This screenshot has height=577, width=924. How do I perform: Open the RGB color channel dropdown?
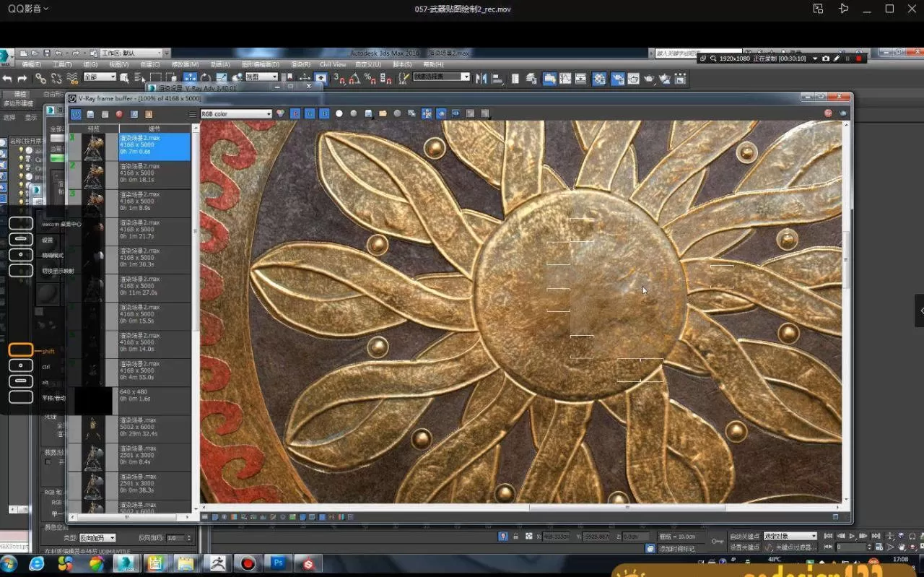[x=236, y=114]
